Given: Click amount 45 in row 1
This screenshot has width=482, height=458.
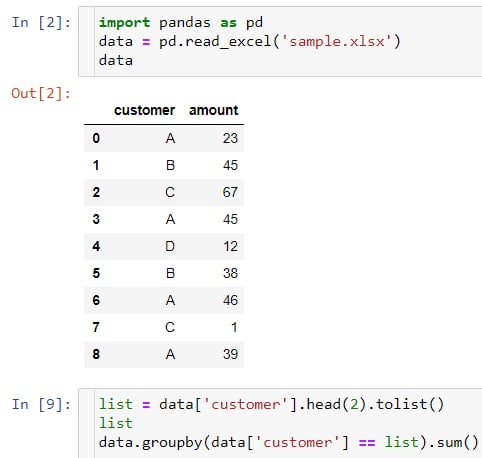Looking at the screenshot, I should [x=230, y=165].
